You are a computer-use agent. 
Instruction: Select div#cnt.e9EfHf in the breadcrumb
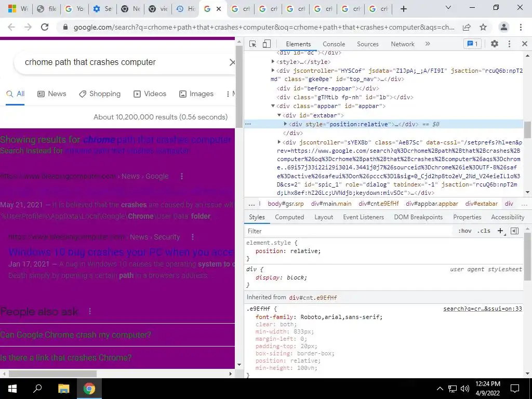click(379, 204)
